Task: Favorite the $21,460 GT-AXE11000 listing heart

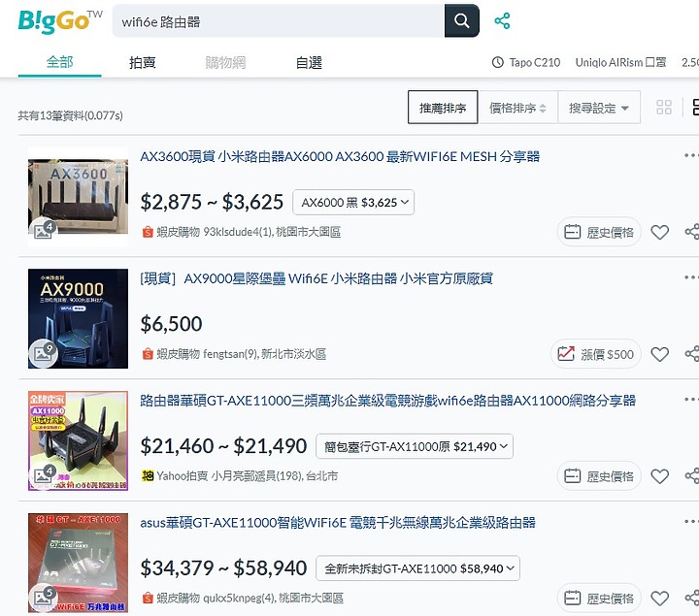Action: click(660, 476)
